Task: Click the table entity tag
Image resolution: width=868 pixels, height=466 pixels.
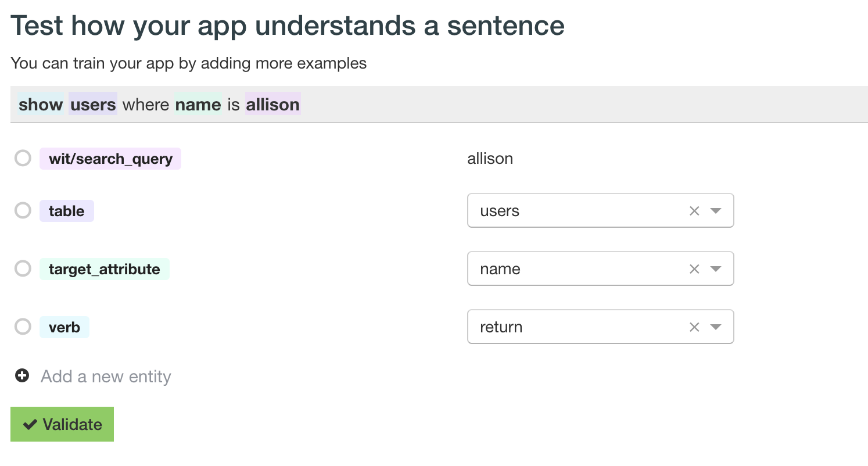Action: [x=67, y=211]
